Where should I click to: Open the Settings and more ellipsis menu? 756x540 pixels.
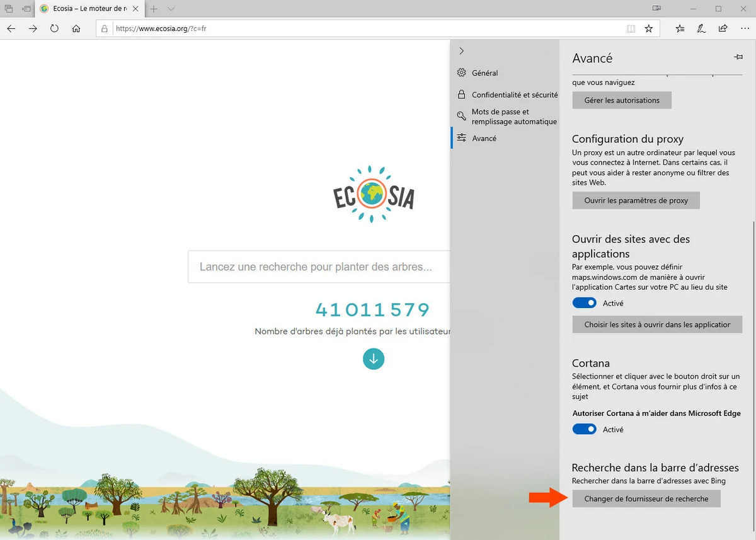(745, 28)
